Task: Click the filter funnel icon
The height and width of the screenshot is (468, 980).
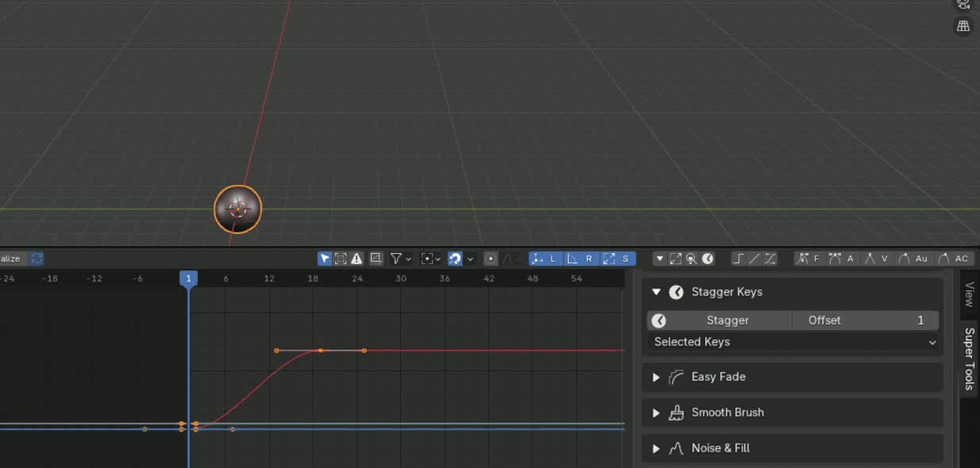Action: pos(397,258)
